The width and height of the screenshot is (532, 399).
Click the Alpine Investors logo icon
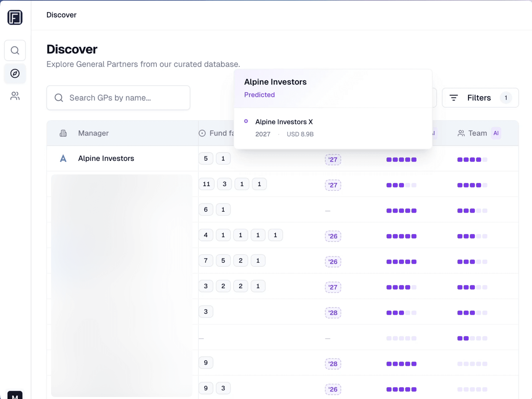coord(63,158)
